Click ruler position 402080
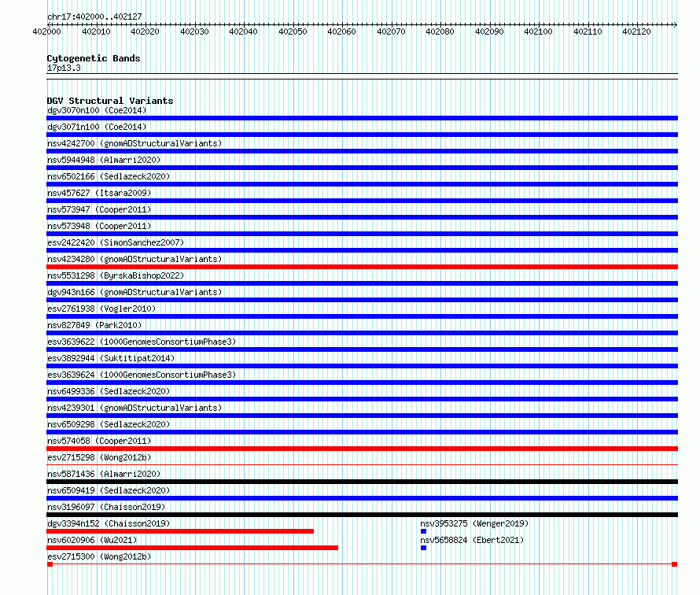 click(x=440, y=31)
